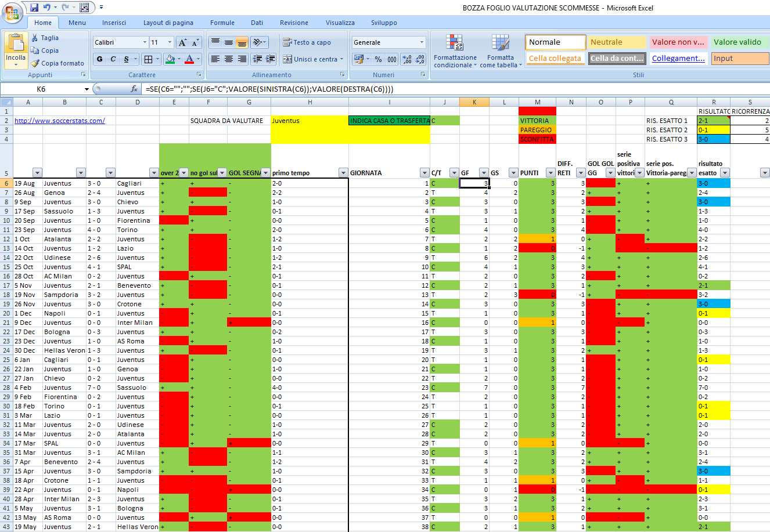Open Allineamento dialog launcher
Screen dimensions: 770x532
tap(343, 75)
